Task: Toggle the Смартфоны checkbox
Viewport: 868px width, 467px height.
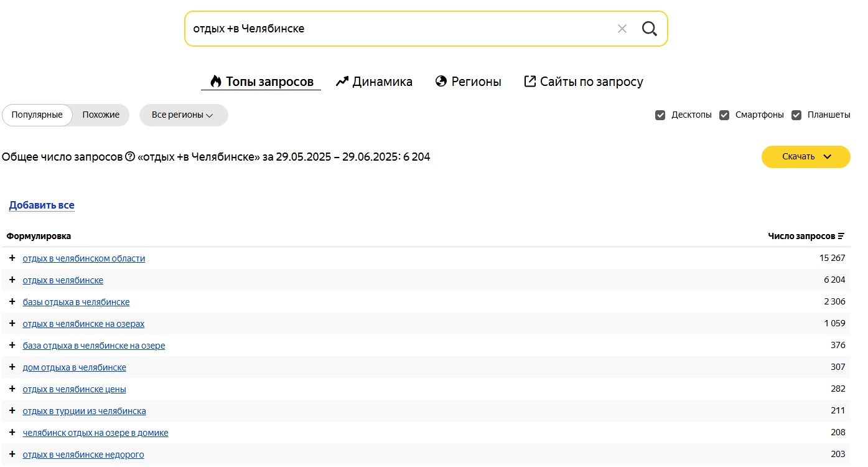Action: point(724,115)
